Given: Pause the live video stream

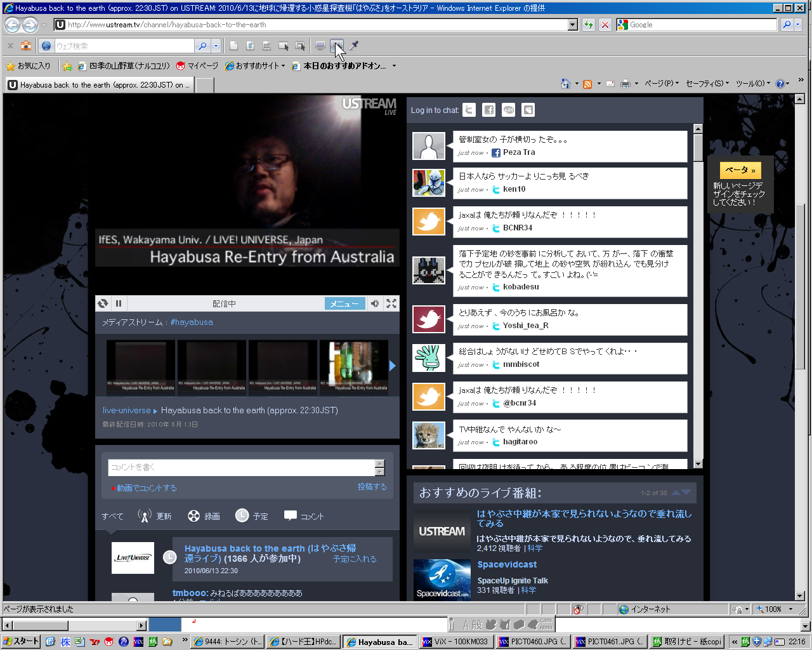Looking at the screenshot, I should click(119, 303).
